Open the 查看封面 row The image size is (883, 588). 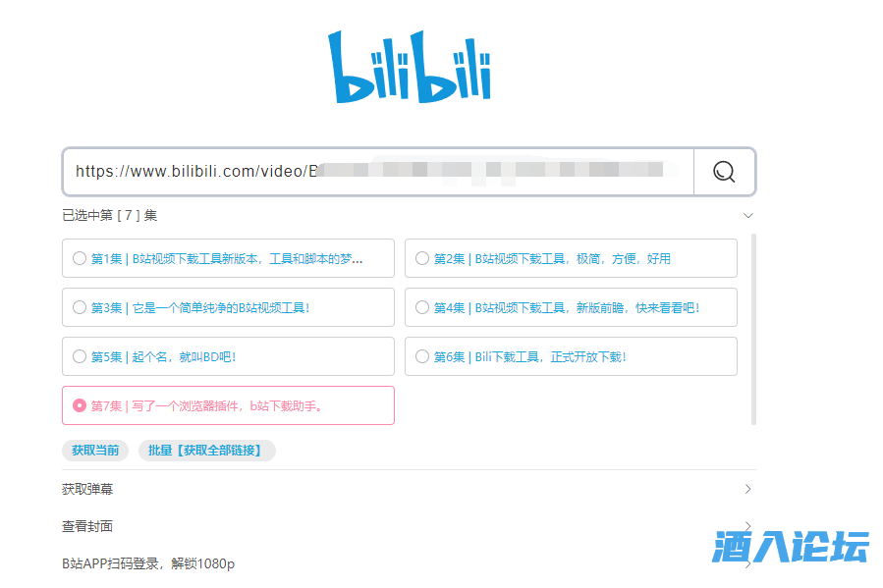(x=409, y=526)
